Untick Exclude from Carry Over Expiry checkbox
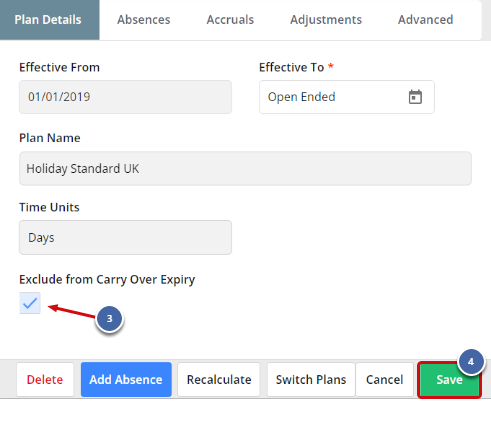 pyautogui.click(x=30, y=303)
